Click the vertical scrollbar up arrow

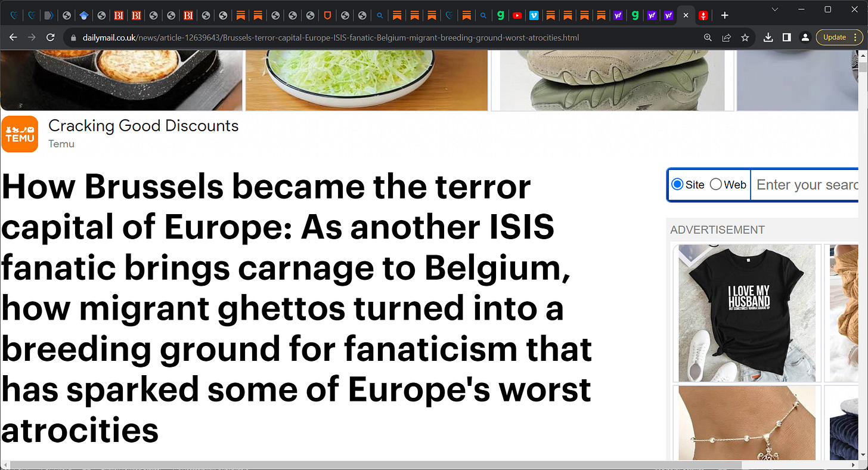(863, 56)
